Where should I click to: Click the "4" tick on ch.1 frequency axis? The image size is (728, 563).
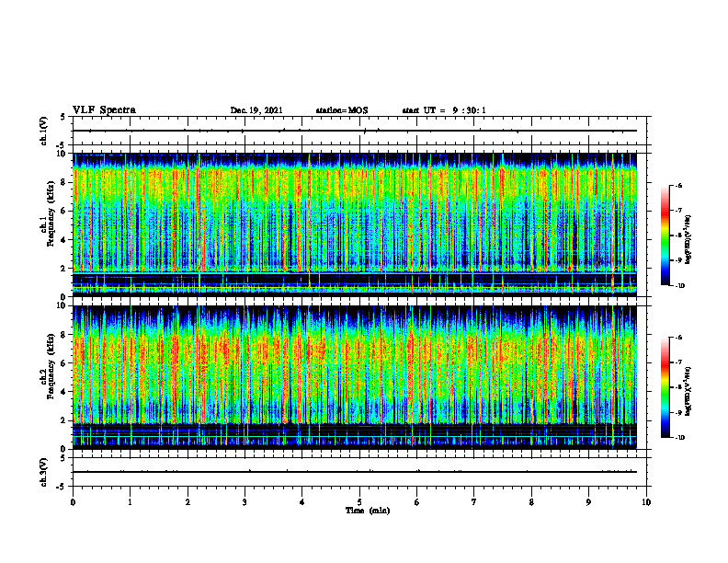[63, 240]
